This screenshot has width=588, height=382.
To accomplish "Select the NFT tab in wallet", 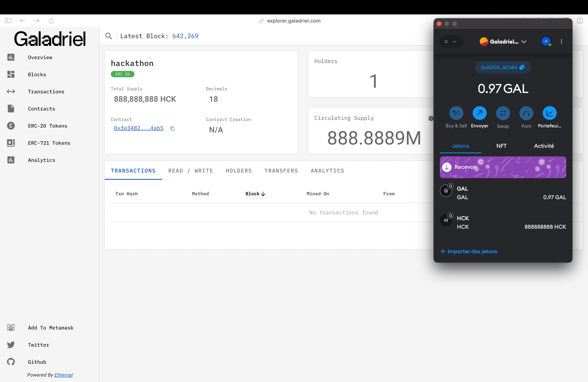I will [x=501, y=146].
